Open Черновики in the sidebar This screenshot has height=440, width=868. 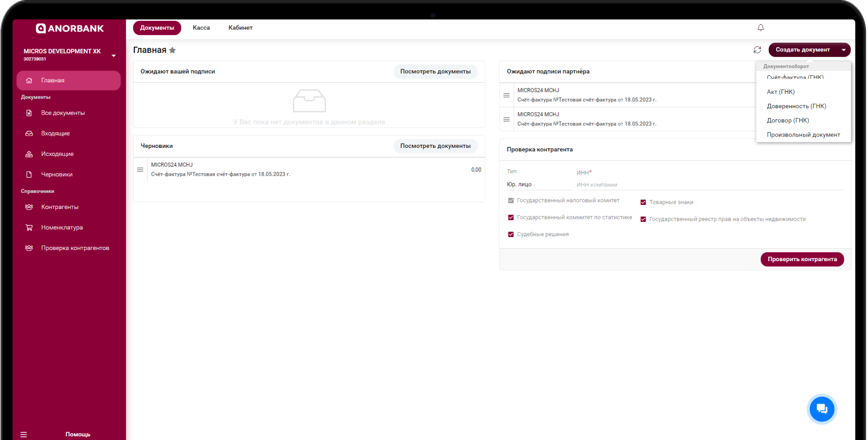point(68,174)
